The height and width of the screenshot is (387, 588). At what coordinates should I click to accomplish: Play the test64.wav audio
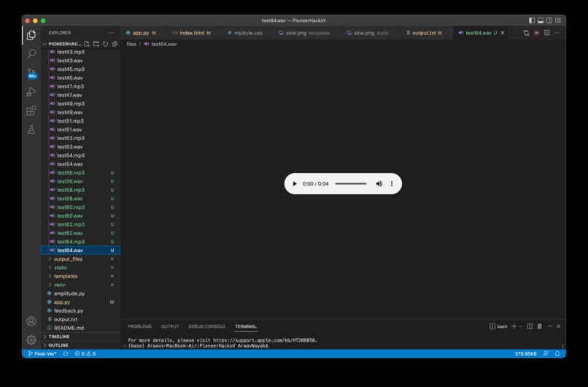click(x=295, y=183)
